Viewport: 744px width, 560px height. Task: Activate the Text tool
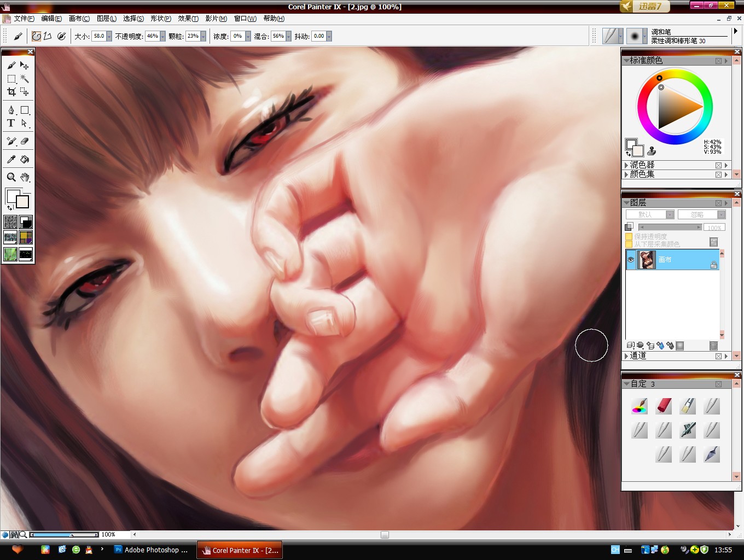pos(11,123)
